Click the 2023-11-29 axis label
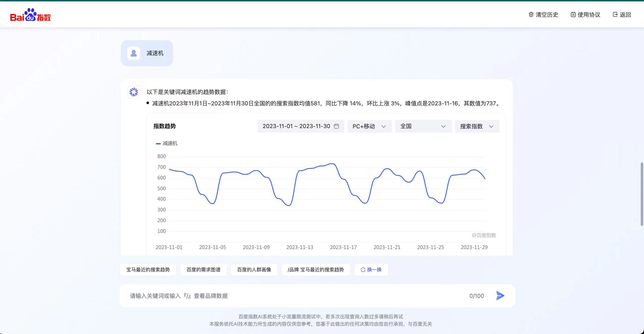 coord(474,247)
